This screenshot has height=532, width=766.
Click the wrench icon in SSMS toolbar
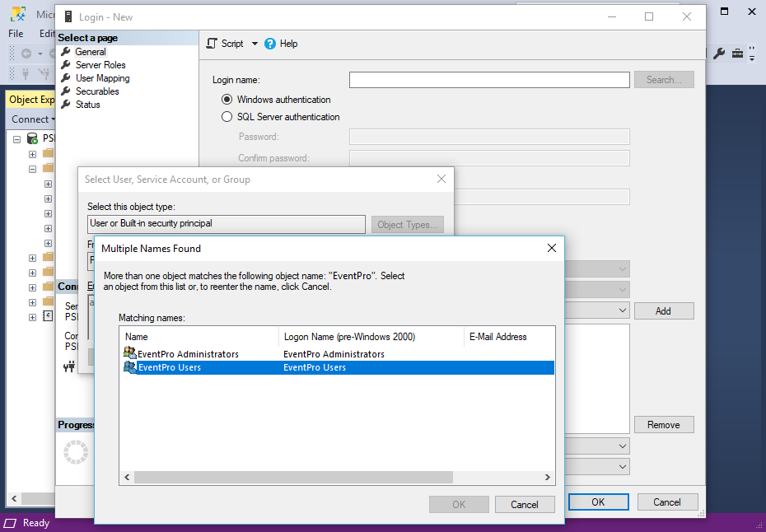[718, 54]
